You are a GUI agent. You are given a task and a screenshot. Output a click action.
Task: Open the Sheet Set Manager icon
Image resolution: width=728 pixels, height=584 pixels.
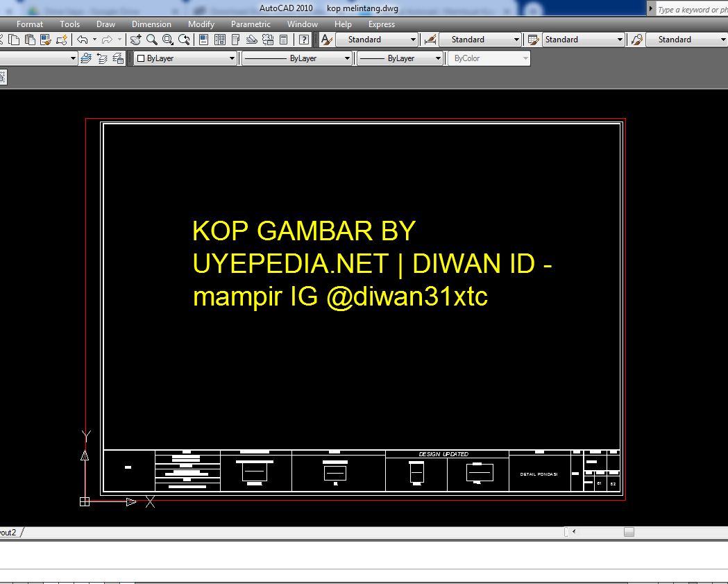pyautogui.click(x=251, y=40)
